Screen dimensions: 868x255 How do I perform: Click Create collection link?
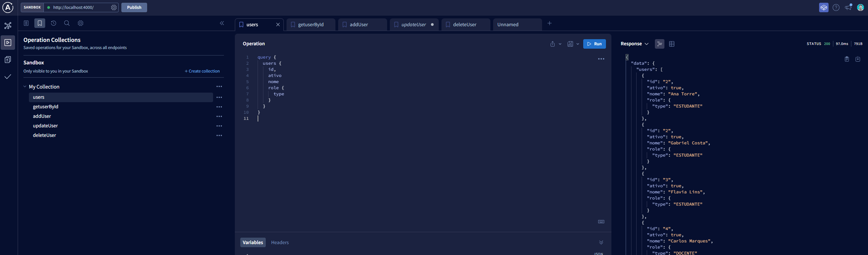[202, 71]
